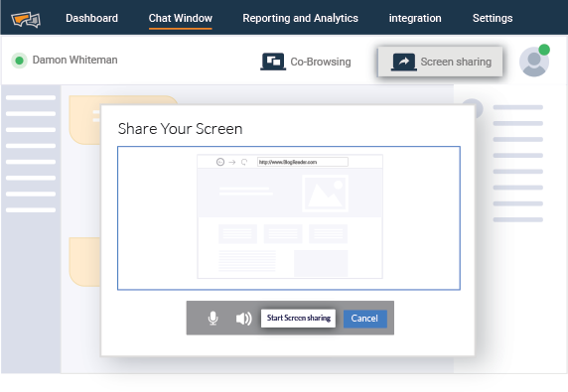568x392 pixels.
Task: Select Damon Whiteman name
Action: (75, 60)
